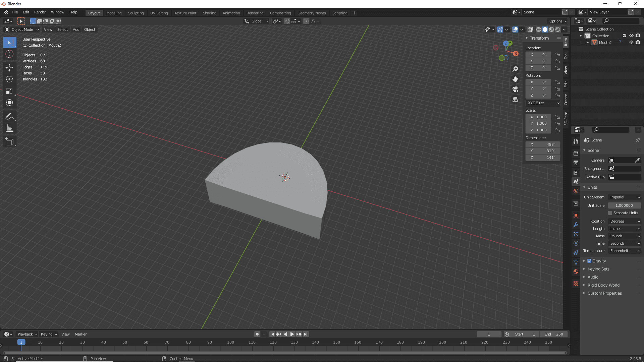Open the World properties tab
This screenshot has height=362, width=644.
tap(576, 191)
